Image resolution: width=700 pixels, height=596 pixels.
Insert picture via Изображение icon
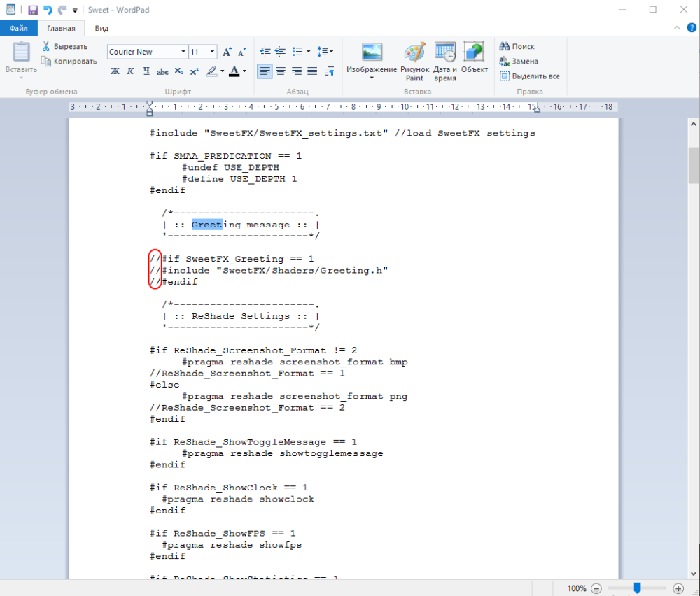372,52
